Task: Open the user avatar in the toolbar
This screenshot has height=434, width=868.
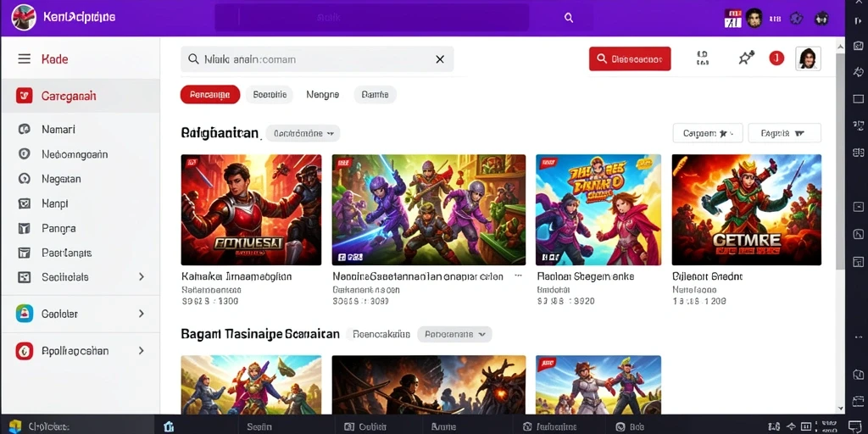Action: click(808, 58)
